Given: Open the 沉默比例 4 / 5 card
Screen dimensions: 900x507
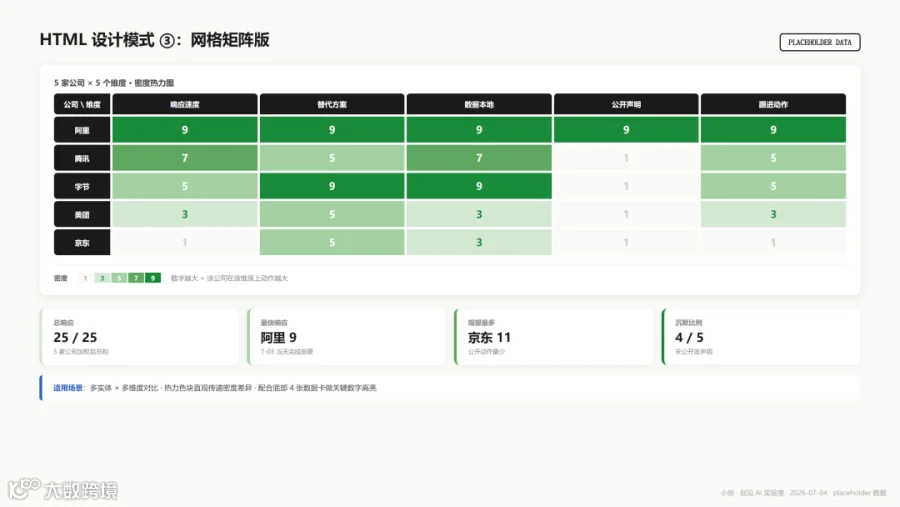Looking at the screenshot, I should tap(761, 337).
